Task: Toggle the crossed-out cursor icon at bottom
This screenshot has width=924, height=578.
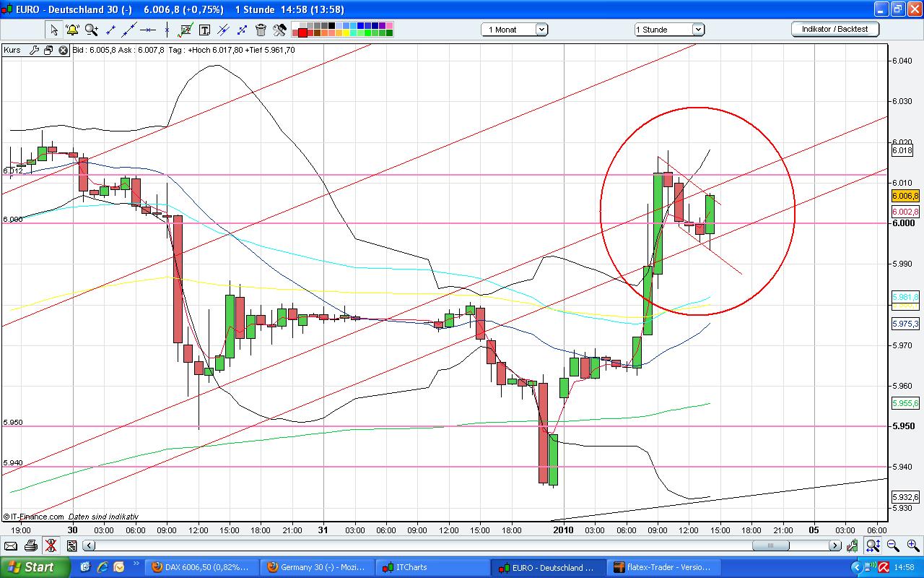Action: [50, 545]
